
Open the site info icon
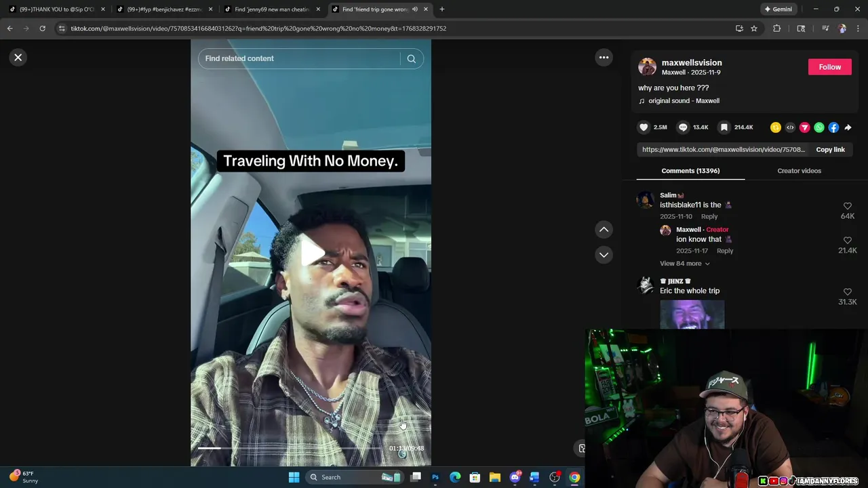tap(62, 28)
